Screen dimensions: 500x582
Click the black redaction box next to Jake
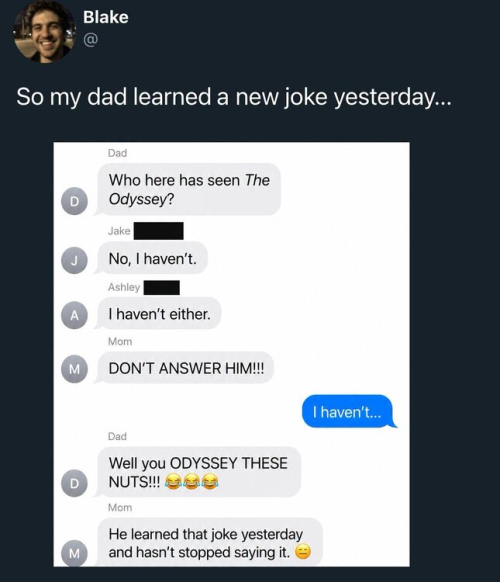click(159, 231)
